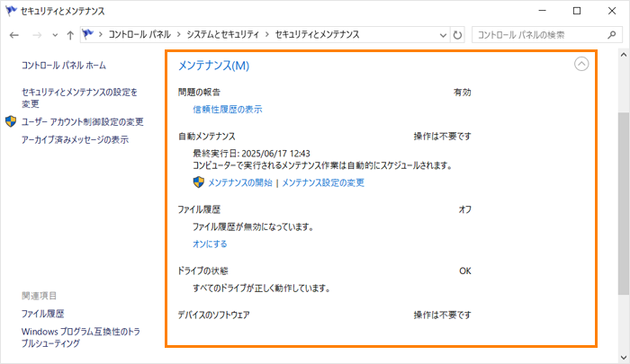
Task: Expand the address bar history dropdown
Action: tap(443, 35)
